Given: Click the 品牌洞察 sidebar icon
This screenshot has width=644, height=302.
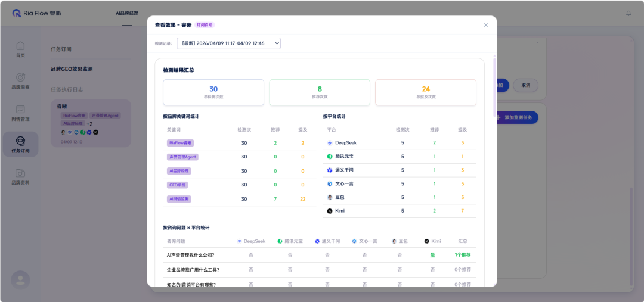Looking at the screenshot, I should point(20,80).
